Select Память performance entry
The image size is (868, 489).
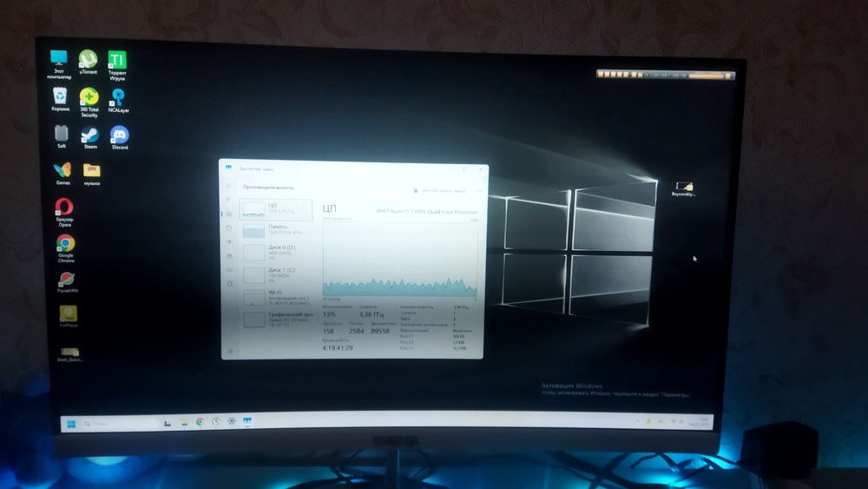click(276, 230)
